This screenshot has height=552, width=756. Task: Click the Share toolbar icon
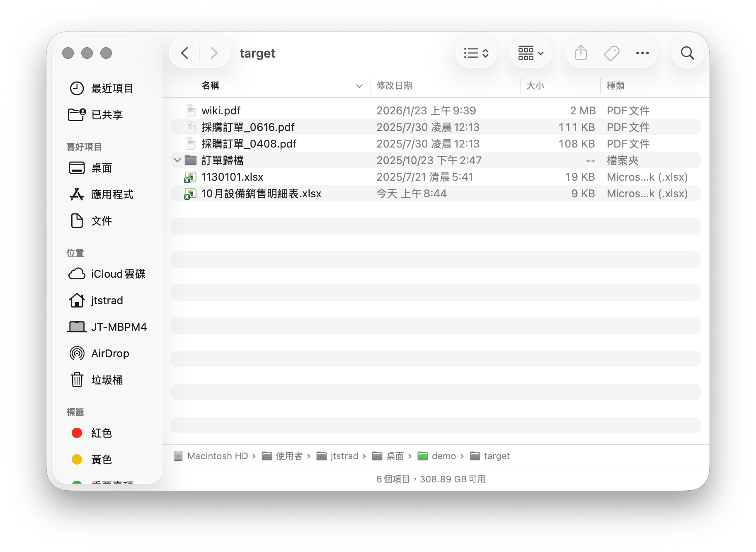click(581, 53)
